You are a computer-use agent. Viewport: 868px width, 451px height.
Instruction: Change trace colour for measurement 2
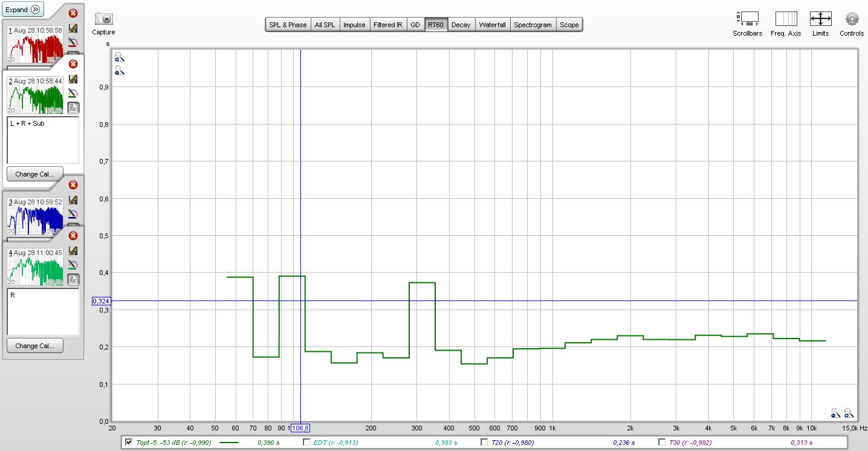[x=73, y=94]
